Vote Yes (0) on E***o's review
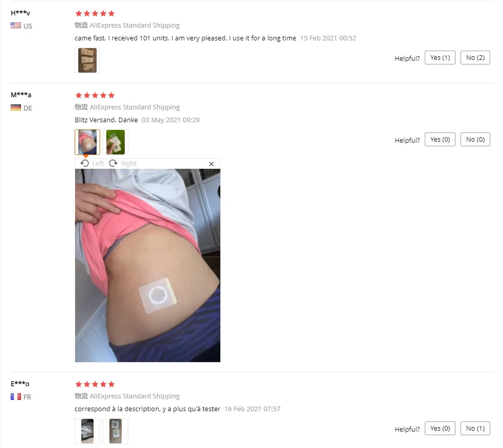The width and height of the screenshot is (503, 448). (x=440, y=428)
